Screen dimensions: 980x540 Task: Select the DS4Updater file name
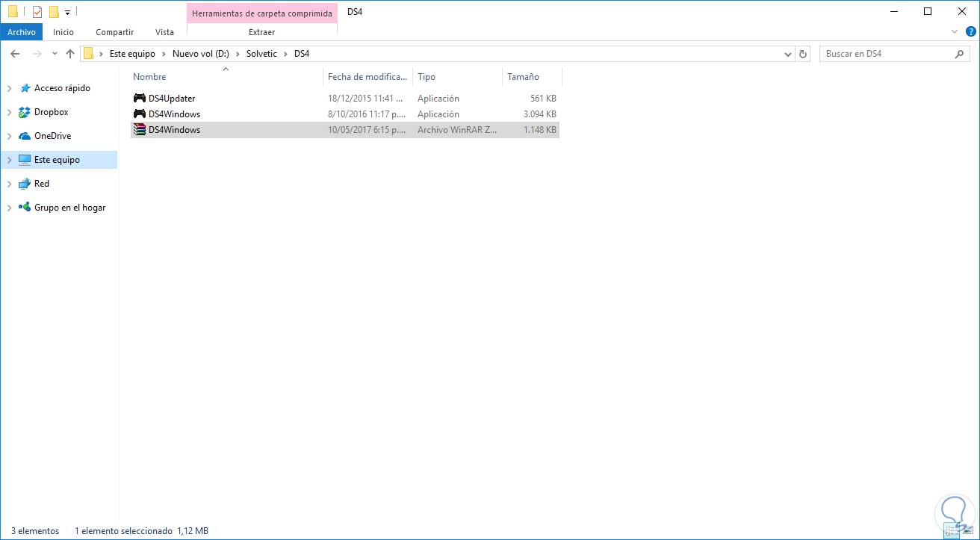click(172, 99)
